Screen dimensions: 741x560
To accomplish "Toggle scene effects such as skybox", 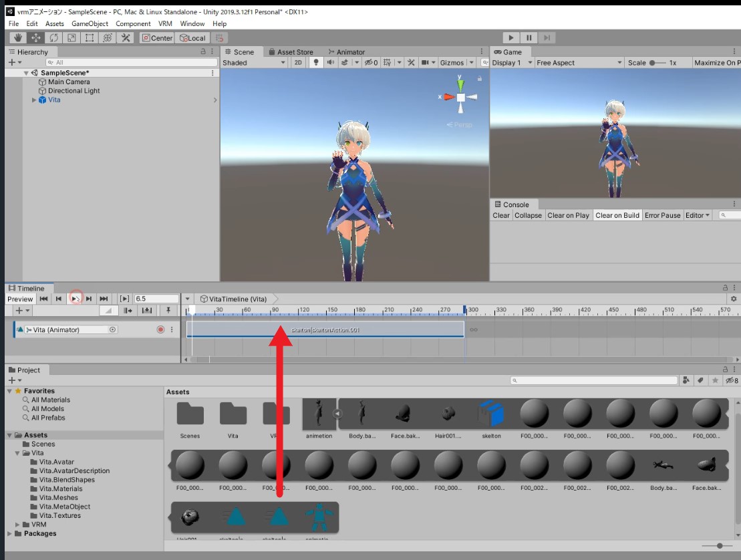I will coord(345,62).
